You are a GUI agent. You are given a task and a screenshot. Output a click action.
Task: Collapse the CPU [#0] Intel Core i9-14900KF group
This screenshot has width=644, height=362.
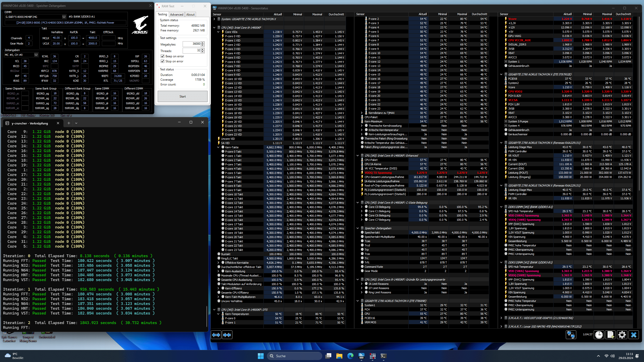point(214,28)
